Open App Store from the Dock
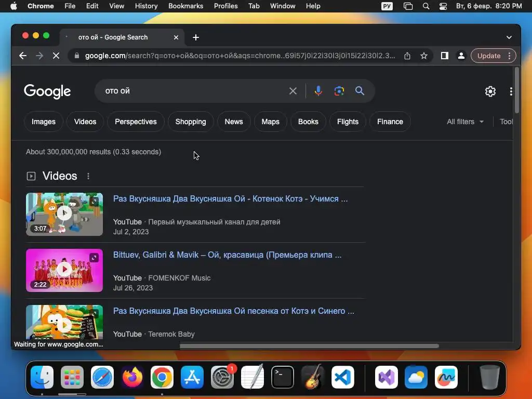 coord(192,377)
